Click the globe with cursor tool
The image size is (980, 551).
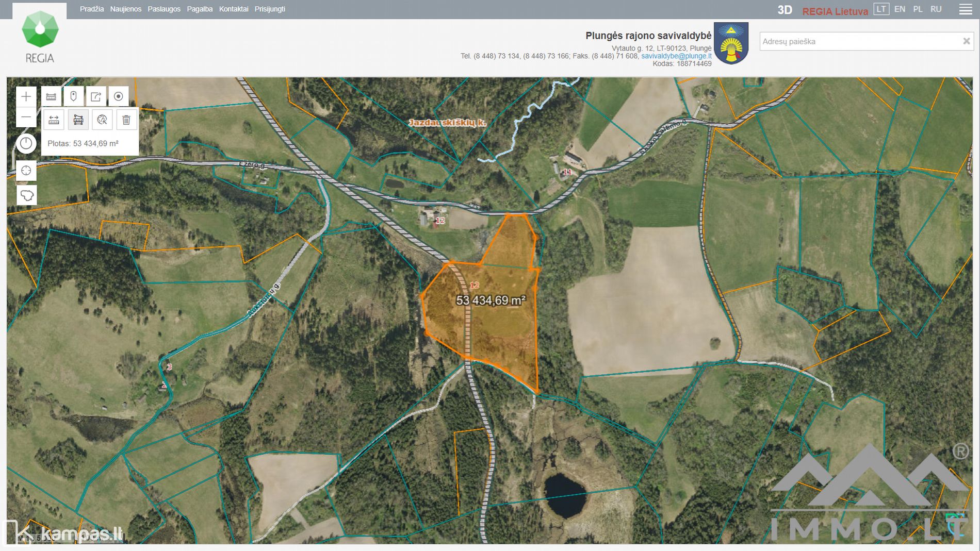(102, 120)
